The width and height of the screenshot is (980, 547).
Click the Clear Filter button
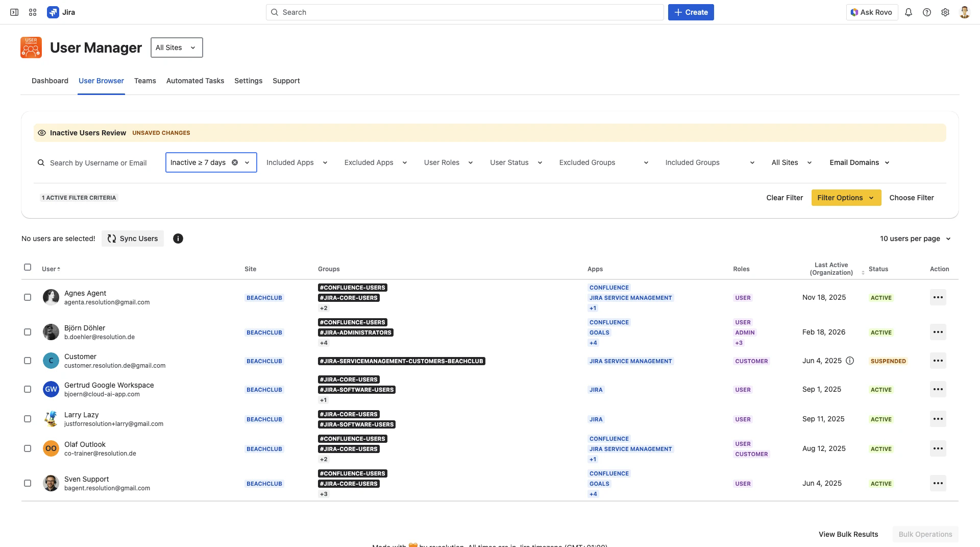pyautogui.click(x=785, y=198)
